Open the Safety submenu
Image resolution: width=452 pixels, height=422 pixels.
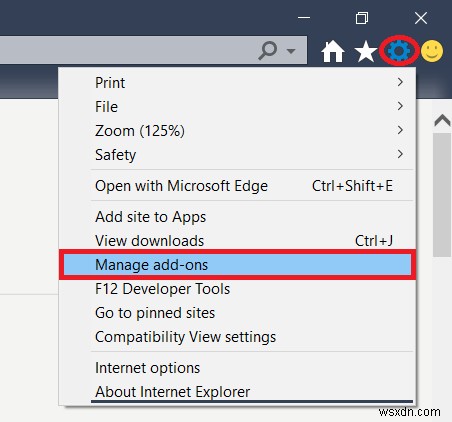[237, 154]
